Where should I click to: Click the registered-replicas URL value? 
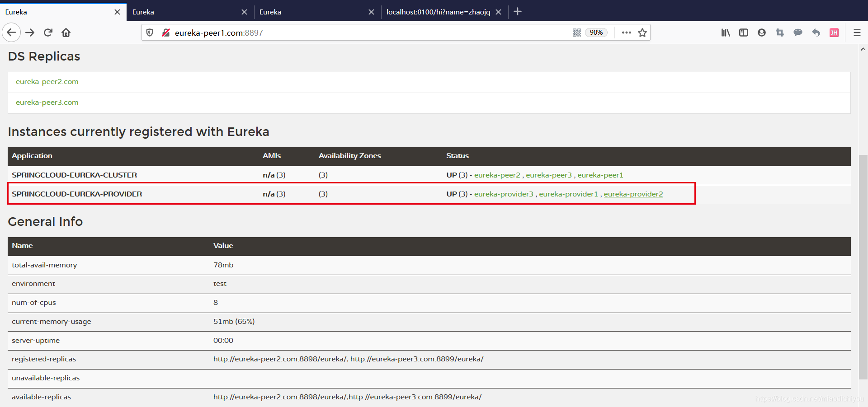[349, 359]
